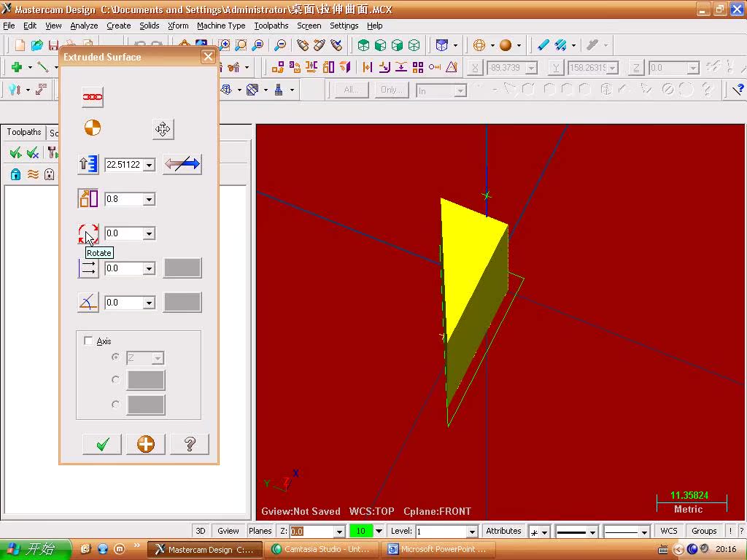Open the offset 0.0 dropdown
Viewport: 747px width, 560px height.
pyautogui.click(x=149, y=268)
